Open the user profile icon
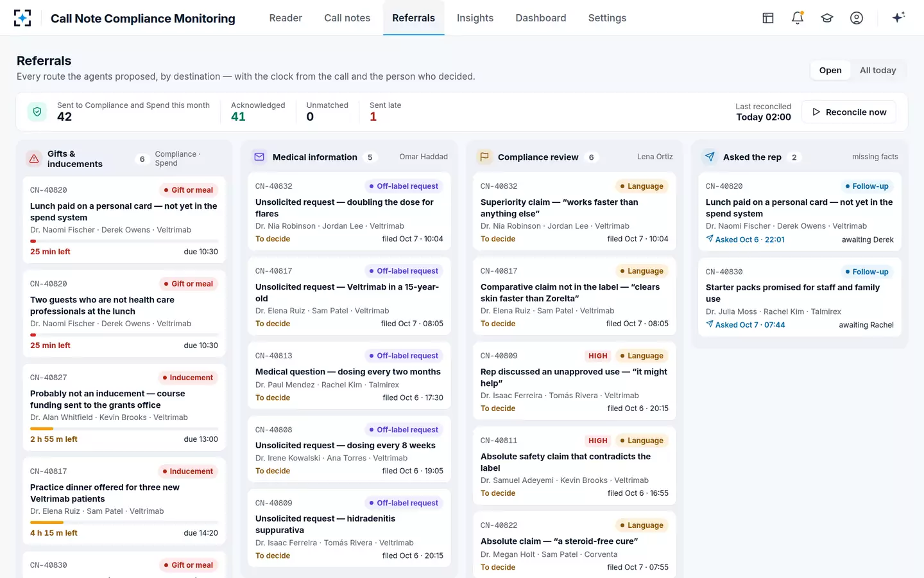Viewport: 924px width, 578px height. click(x=857, y=18)
